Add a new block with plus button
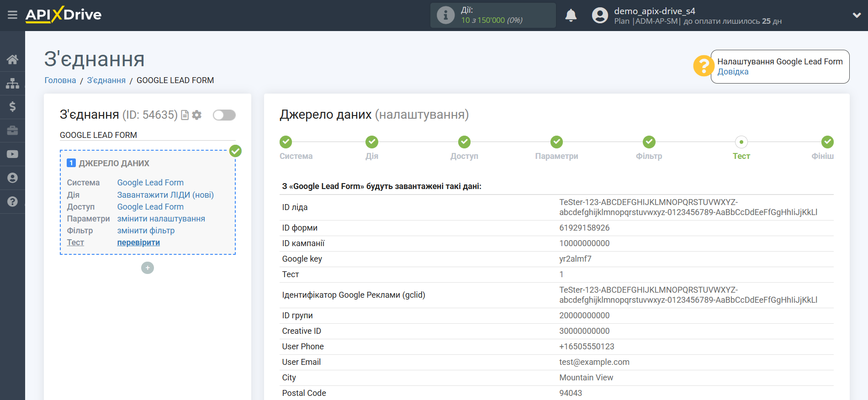The image size is (868, 400). [x=148, y=268]
